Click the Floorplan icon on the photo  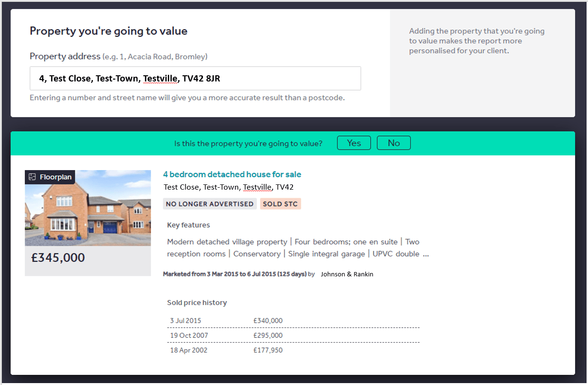click(x=32, y=176)
